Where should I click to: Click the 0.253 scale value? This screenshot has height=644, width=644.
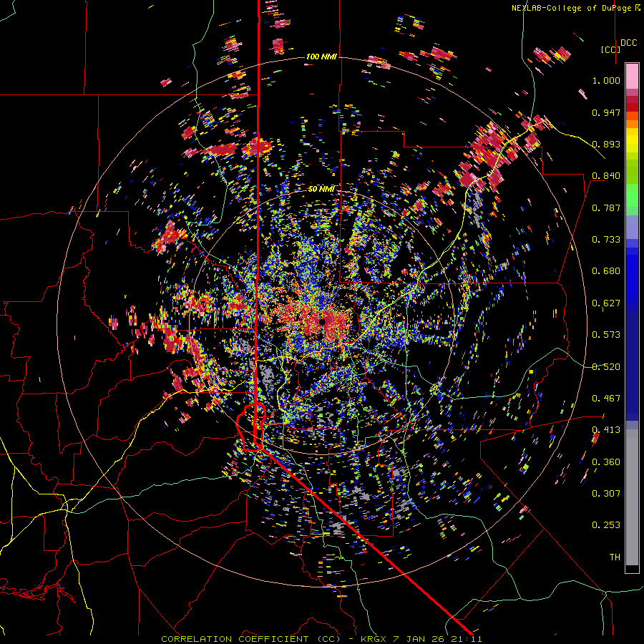(606, 525)
